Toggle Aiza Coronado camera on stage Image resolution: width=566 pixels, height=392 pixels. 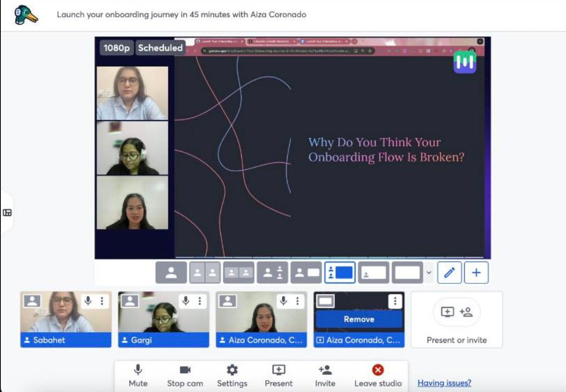pos(227,301)
